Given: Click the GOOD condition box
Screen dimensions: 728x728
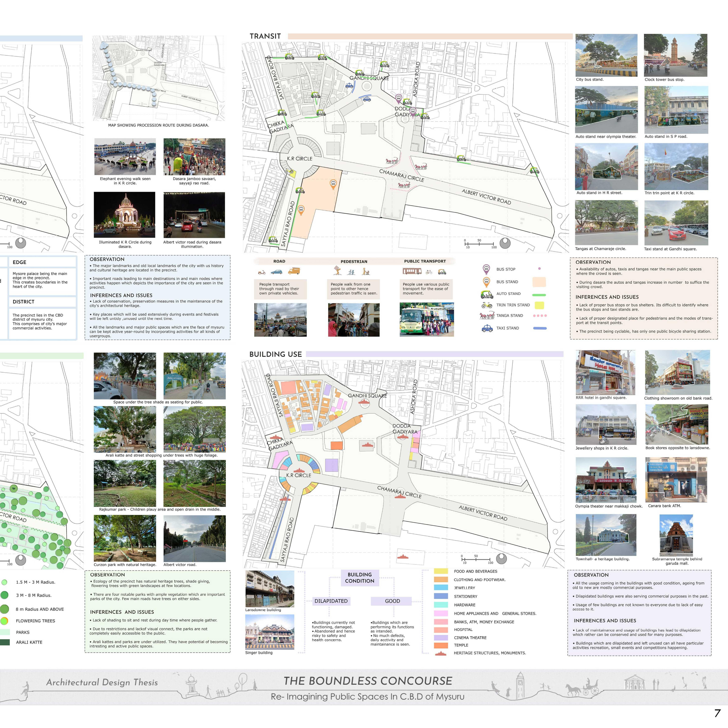Looking at the screenshot, I should (392, 601).
